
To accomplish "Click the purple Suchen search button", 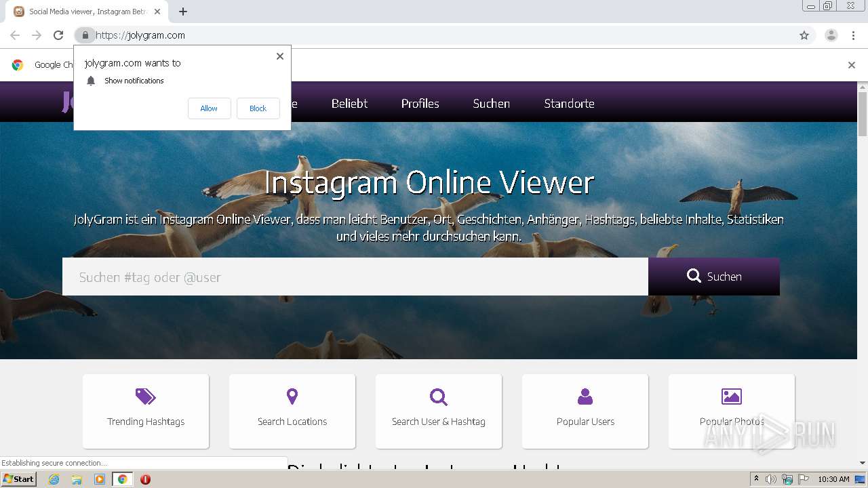I will [x=714, y=277].
